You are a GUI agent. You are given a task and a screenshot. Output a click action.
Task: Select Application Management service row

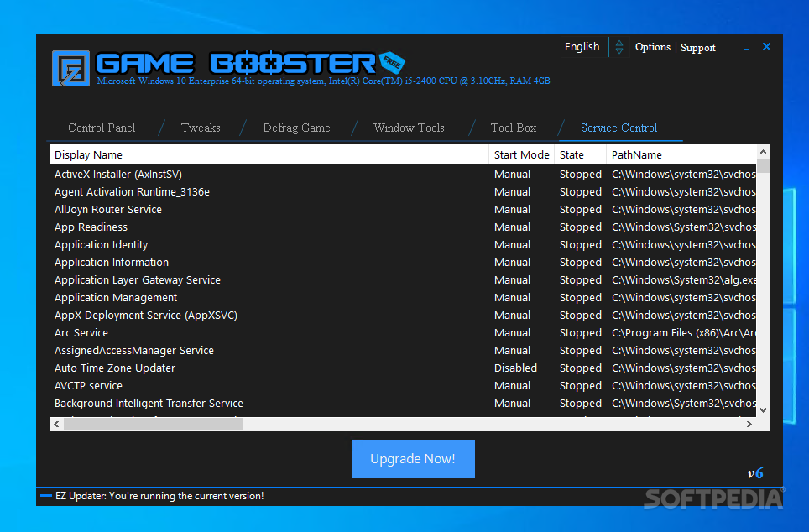[403, 298]
